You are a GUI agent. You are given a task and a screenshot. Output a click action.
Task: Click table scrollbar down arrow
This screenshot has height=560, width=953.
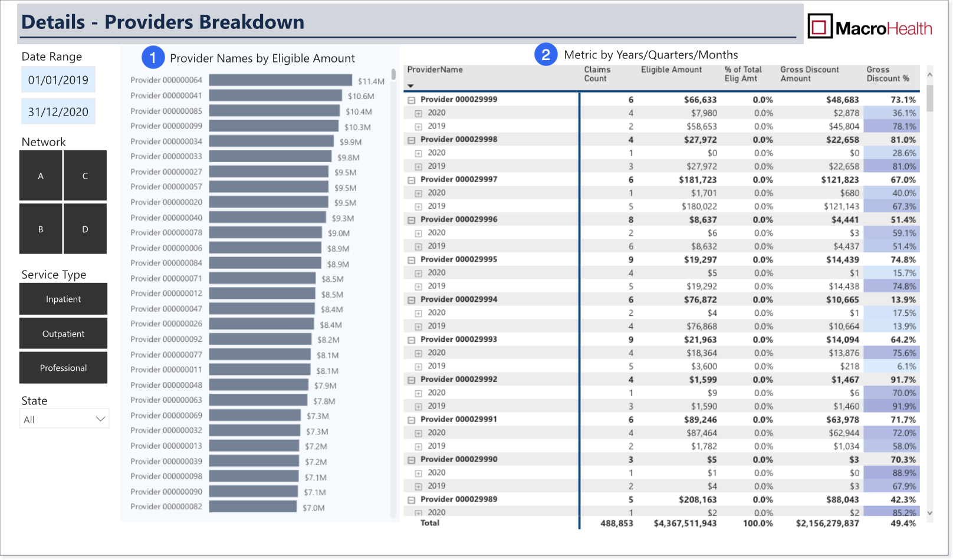pyautogui.click(x=930, y=513)
